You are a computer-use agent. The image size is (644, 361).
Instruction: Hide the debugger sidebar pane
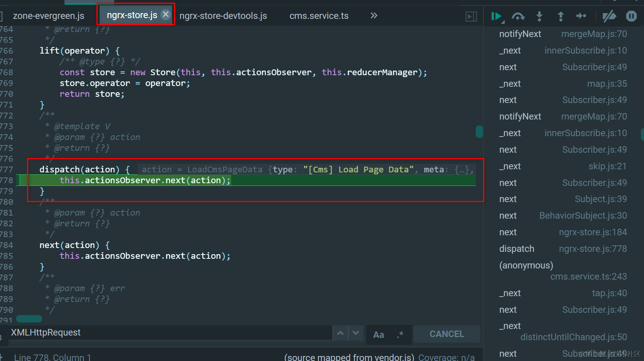471,17
